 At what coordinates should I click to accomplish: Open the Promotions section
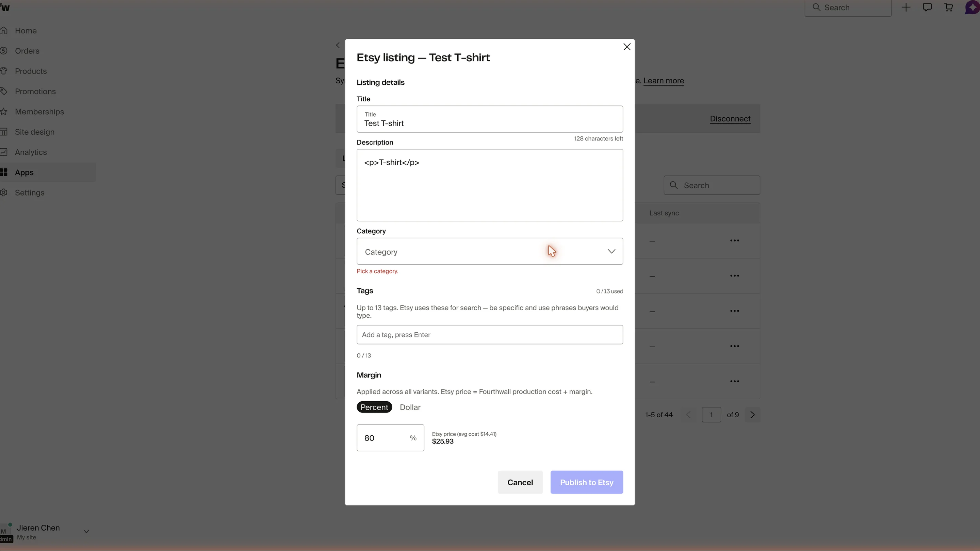(x=35, y=91)
